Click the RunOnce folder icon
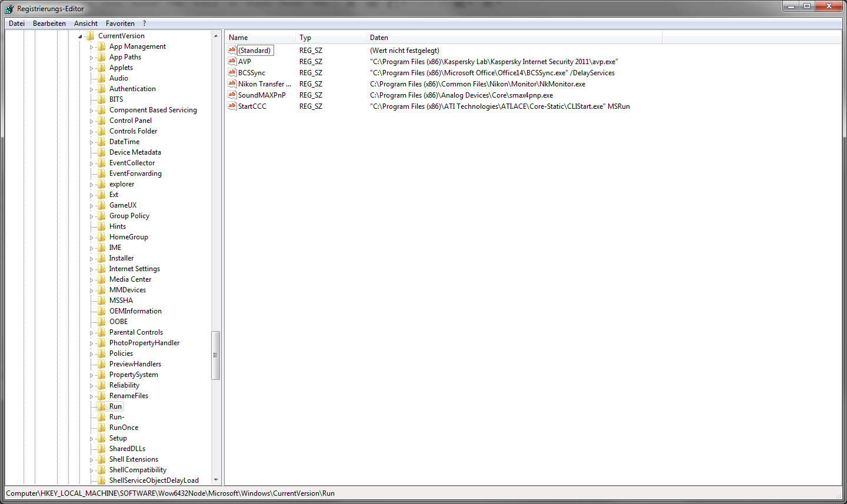This screenshot has width=847, height=504. click(102, 428)
